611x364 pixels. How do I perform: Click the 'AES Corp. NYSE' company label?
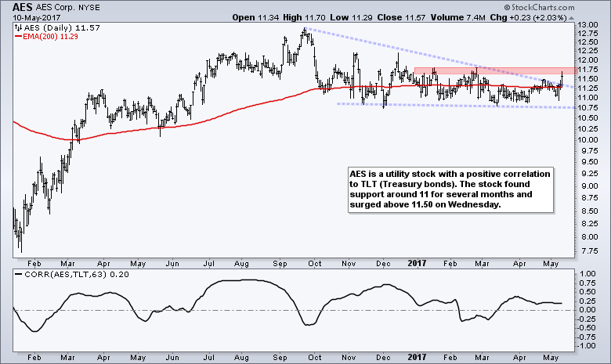tap(68, 8)
